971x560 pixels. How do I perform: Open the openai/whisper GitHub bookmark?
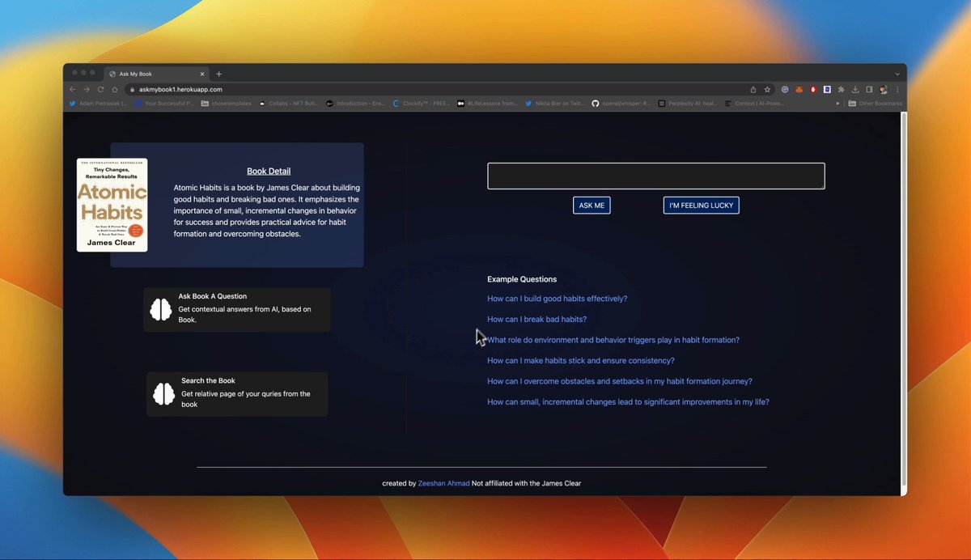621,104
